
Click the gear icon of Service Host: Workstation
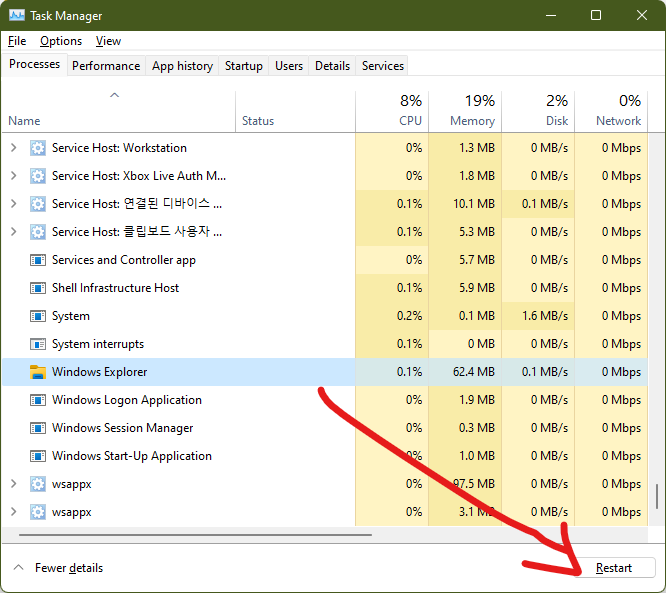click(38, 148)
